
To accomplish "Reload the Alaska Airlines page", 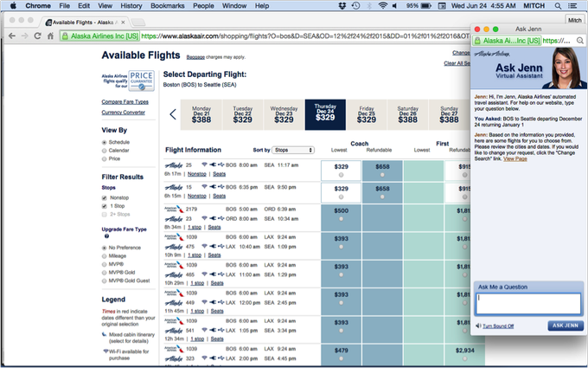I will point(37,36).
